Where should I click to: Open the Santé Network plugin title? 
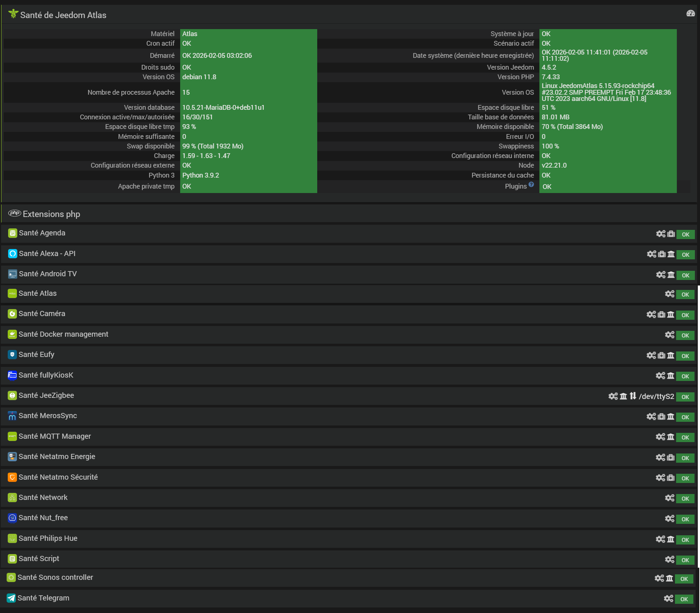(43, 497)
